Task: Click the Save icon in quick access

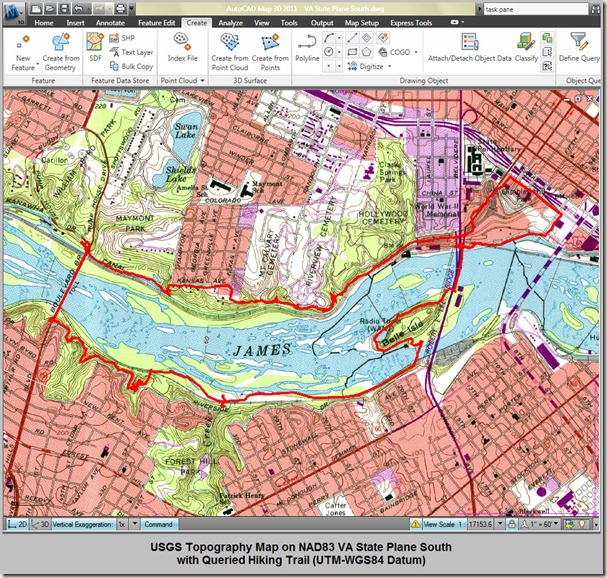Action: click(65, 8)
